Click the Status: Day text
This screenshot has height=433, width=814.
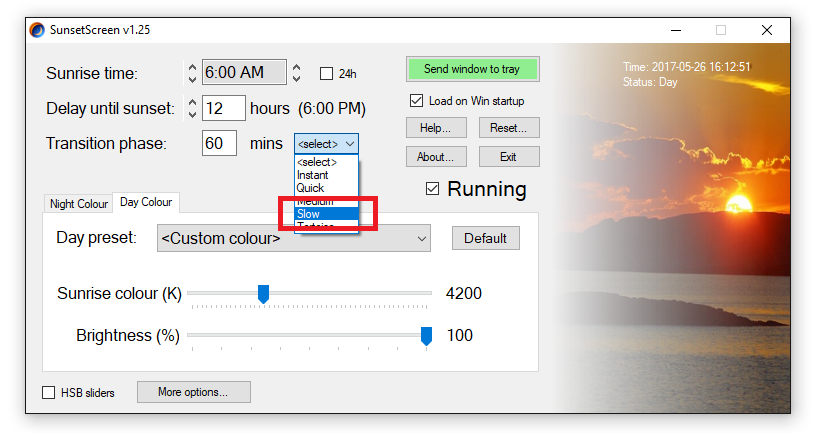650,82
